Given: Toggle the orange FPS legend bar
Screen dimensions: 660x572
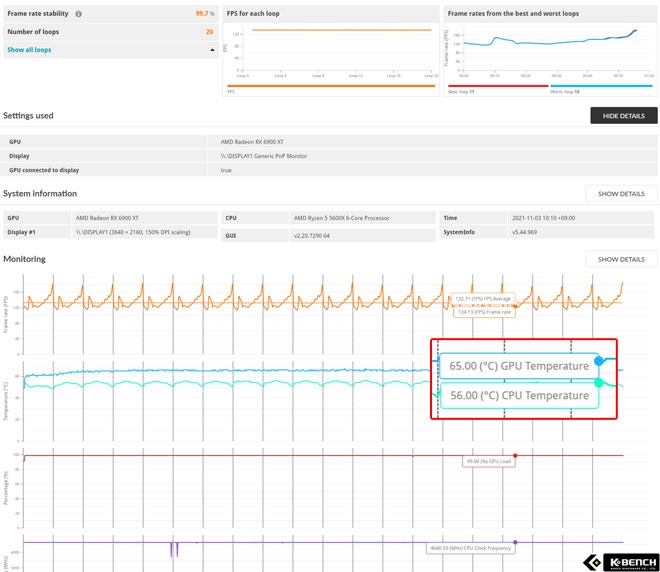Looking at the screenshot, I should click(331, 86).
